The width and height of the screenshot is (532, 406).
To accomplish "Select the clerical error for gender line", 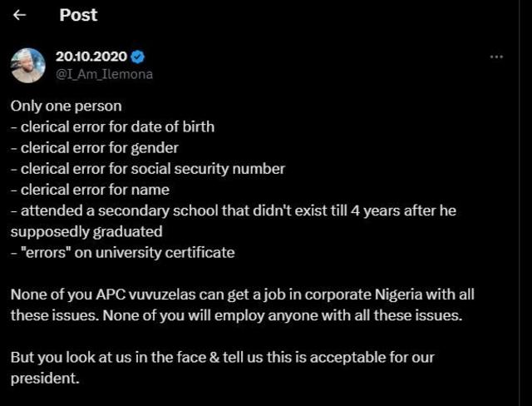I will click(x=95, y=147).
